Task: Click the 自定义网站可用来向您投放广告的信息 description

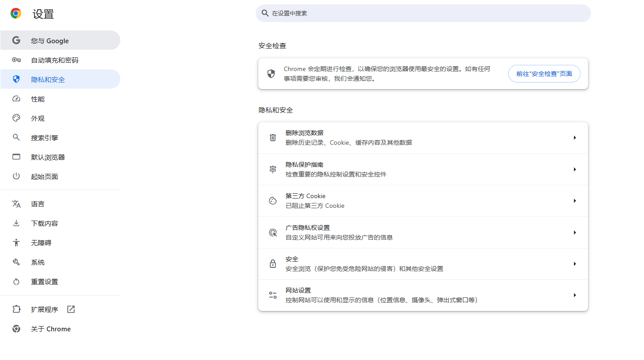Action: coord(339,237)
